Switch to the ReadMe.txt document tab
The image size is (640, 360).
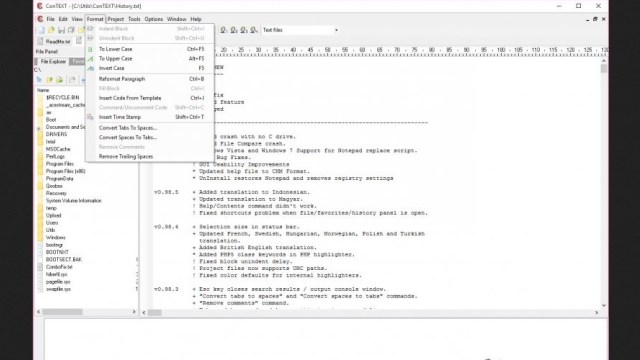[54, 41]
